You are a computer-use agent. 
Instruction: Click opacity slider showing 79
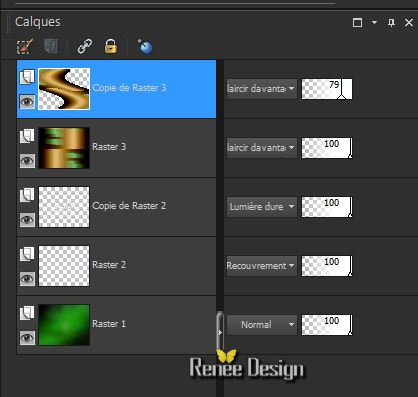coord(327,89)
